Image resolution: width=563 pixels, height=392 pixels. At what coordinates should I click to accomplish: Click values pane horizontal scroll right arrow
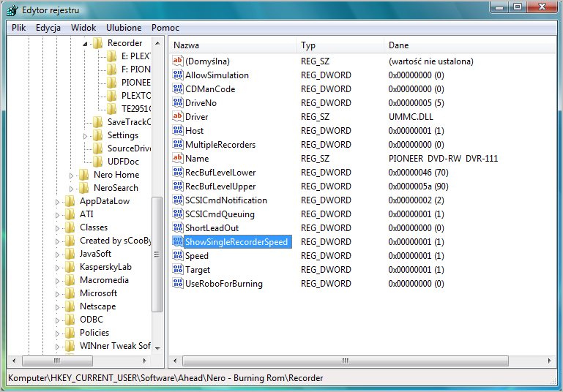[549, 361]
